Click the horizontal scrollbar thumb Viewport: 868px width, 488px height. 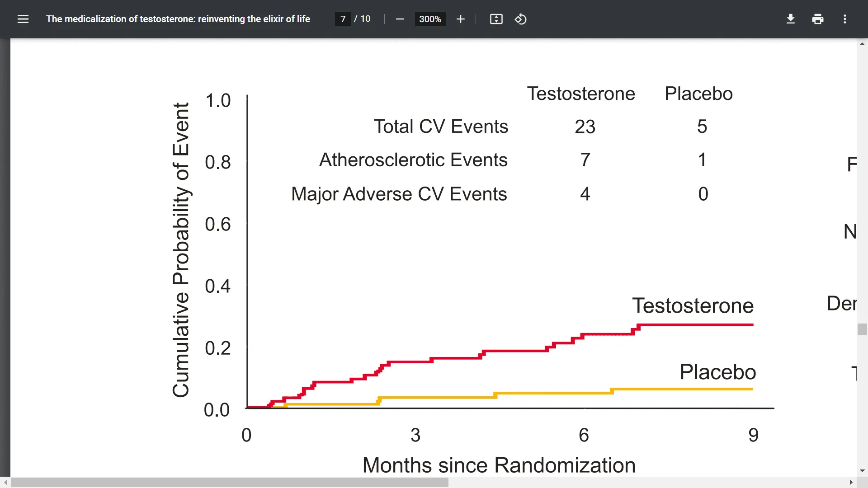pyautogui.click(x=230, y=483)
